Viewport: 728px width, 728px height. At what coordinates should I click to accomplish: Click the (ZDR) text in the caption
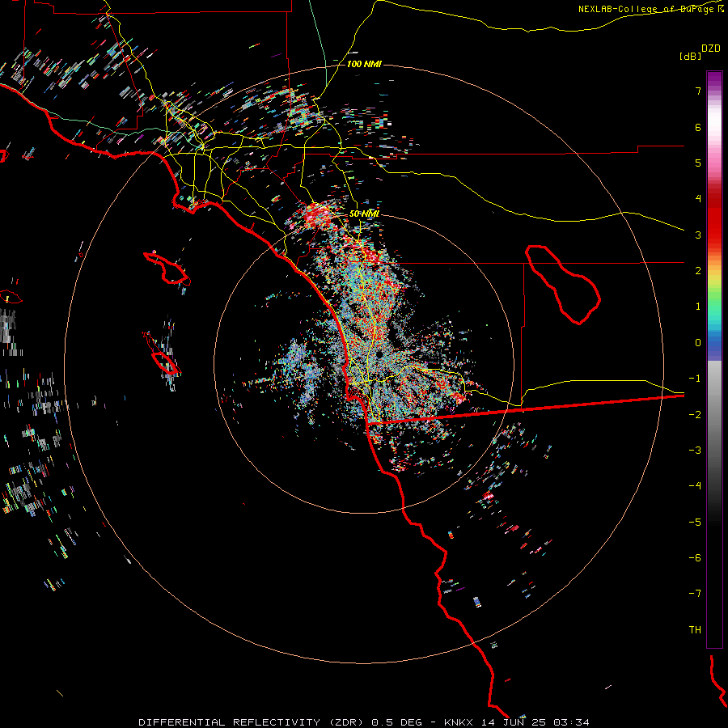[x=346, y=722]
